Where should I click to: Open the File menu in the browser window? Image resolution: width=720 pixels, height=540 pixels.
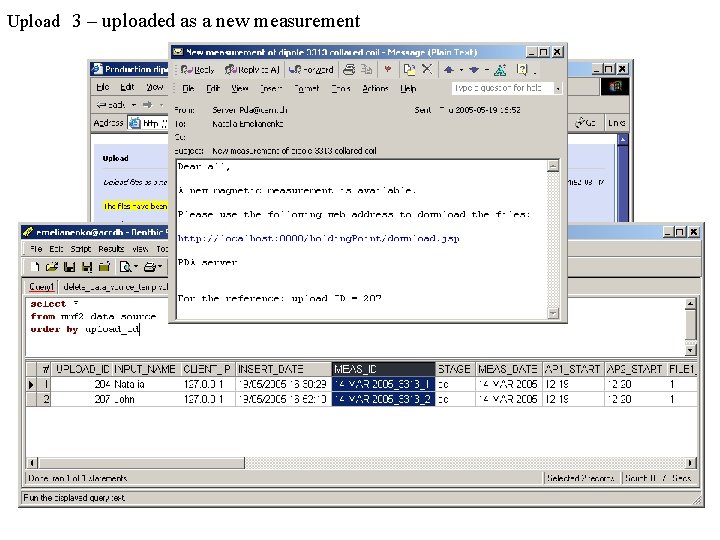click(x=102, y=87)
